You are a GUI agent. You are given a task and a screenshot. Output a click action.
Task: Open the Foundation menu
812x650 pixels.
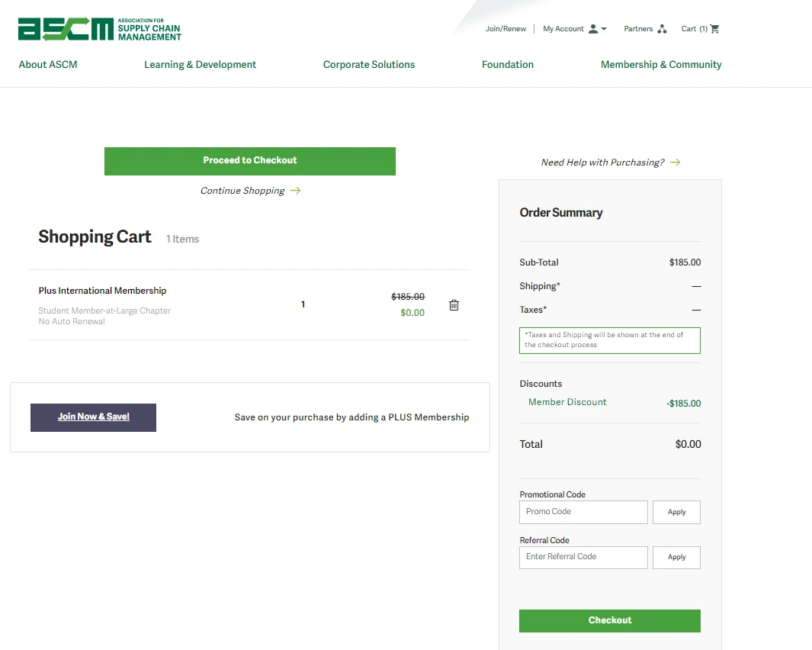click(x=508, y=64)
